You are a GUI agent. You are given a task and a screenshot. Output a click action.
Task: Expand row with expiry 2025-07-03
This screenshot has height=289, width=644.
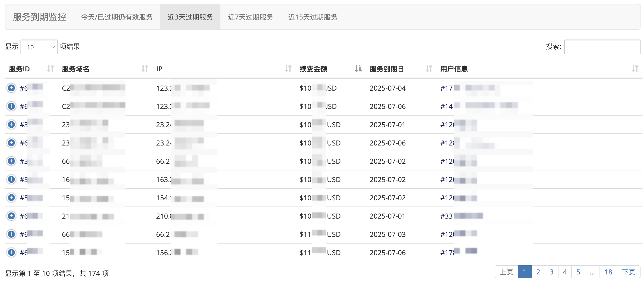point(11,234)
